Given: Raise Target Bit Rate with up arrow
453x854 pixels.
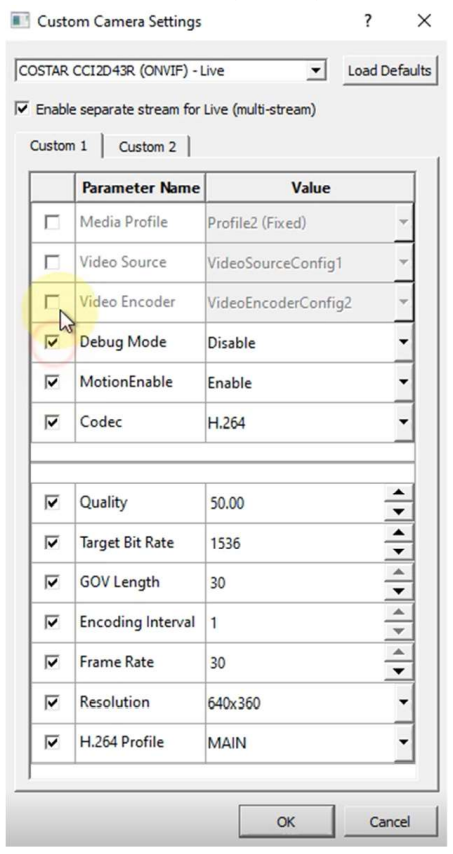Looking at the screenshot, I should pyautogui.click(x=399, y=533).
